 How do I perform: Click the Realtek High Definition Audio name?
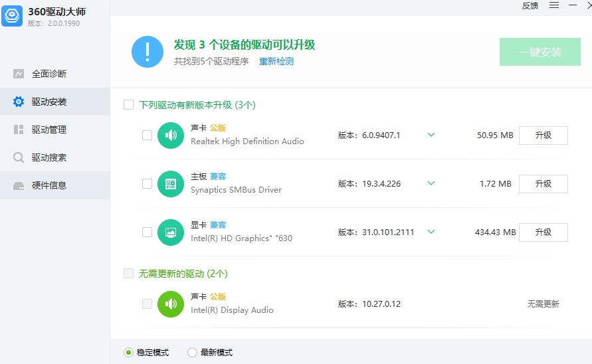tap(247, 141)
